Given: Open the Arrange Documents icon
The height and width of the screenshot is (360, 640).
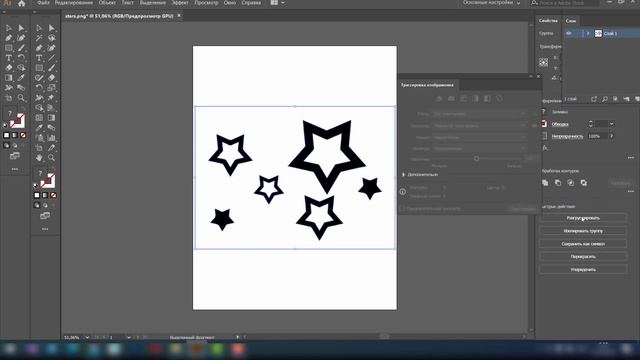Looking at the screenshot, I should 274,2.
